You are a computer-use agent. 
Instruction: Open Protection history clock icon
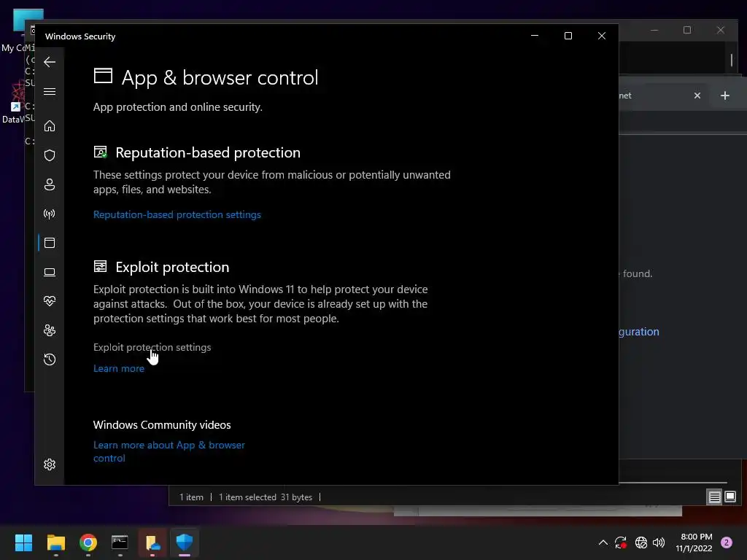50,359
